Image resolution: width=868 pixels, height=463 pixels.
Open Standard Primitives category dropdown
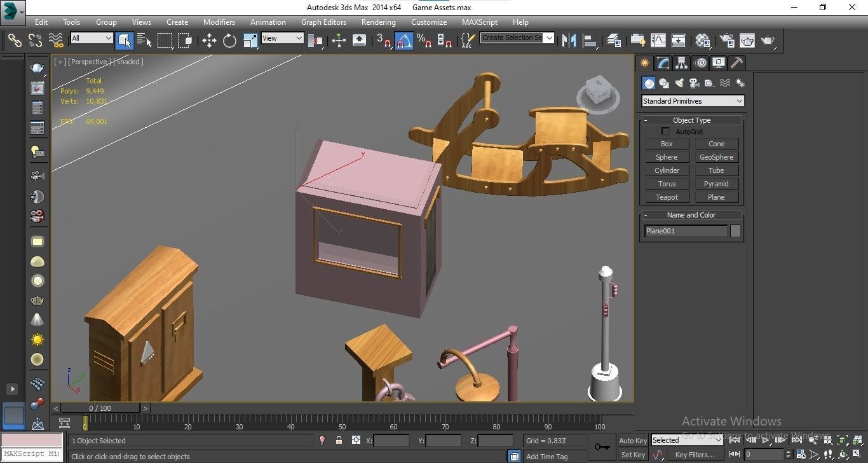point(693,101)
